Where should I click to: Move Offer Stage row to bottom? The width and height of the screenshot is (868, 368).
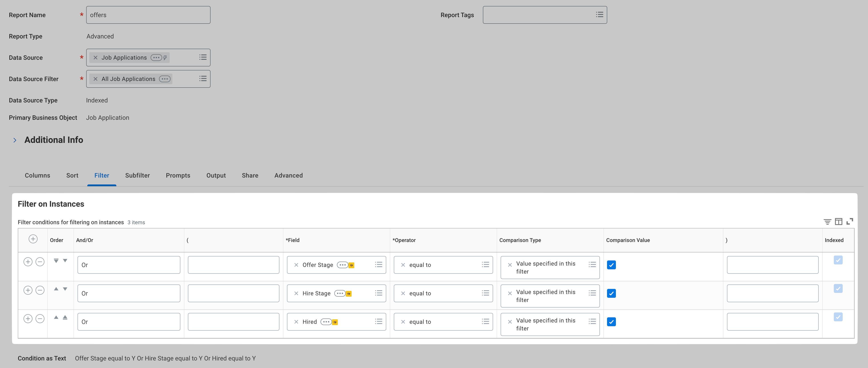(x=56, y=260)
